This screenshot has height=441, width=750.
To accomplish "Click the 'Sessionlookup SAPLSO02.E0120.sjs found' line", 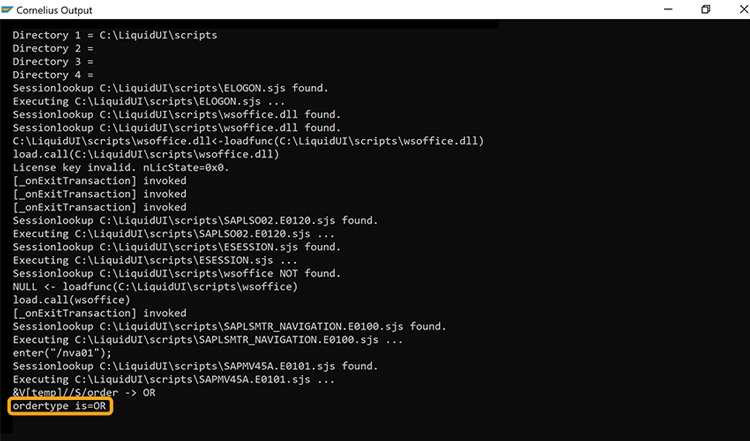I will [x=195, y=220].
